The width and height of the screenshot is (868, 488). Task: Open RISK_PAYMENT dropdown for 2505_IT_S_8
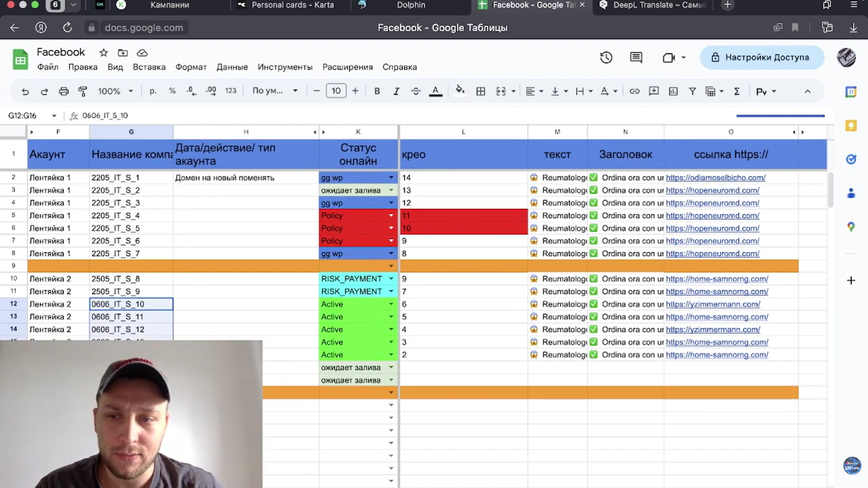391,279
